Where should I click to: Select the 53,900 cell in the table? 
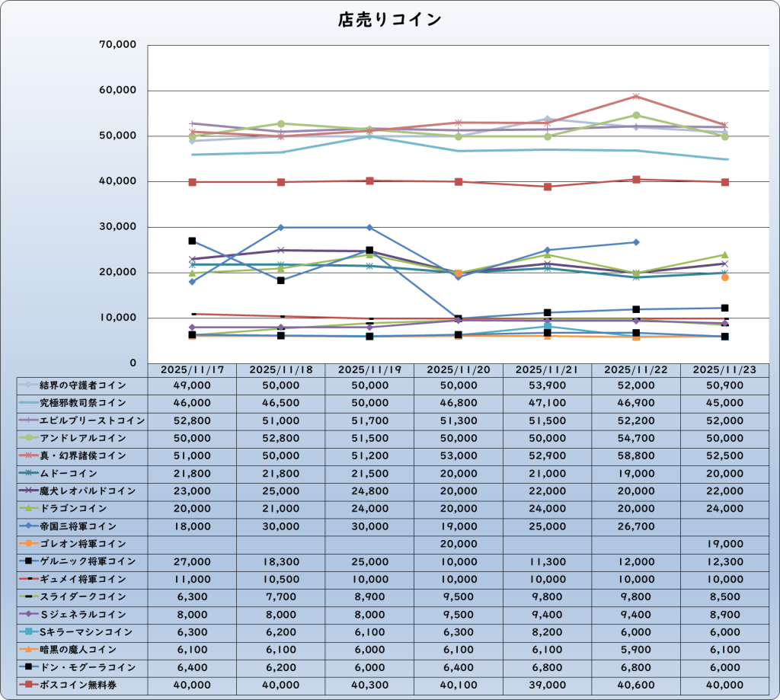point(547,385)
